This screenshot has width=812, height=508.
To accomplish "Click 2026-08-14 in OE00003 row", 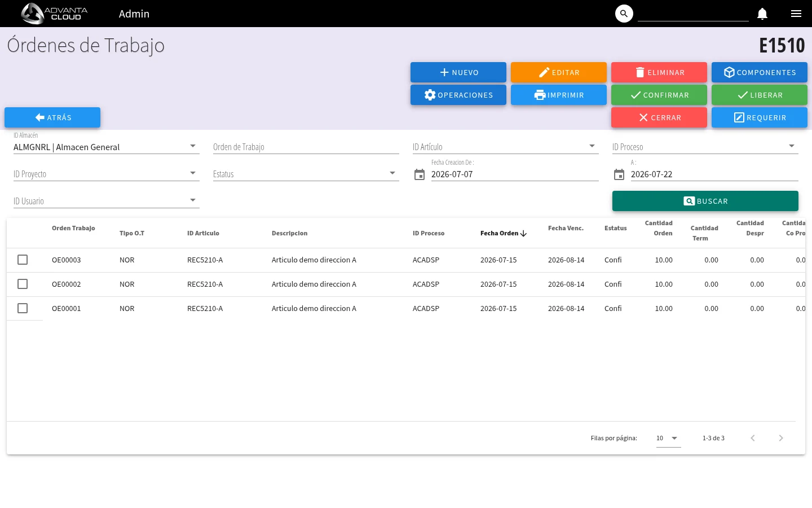I will point(566,260).
